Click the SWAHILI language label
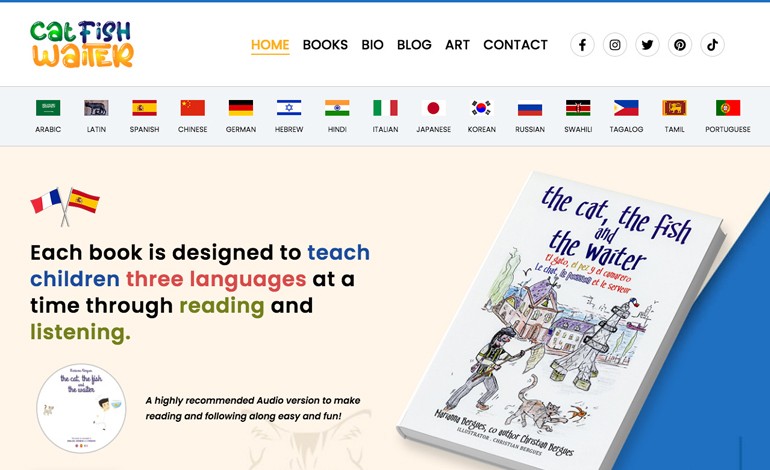770x470 pixels. pyautogui.click(x=578, y=129)
